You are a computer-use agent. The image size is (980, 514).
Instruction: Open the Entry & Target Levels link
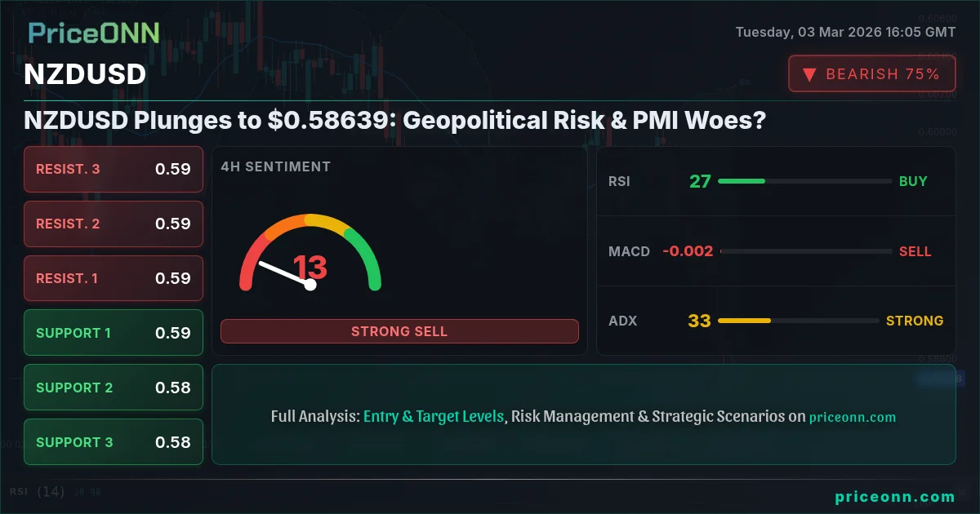tap(434, 416)
